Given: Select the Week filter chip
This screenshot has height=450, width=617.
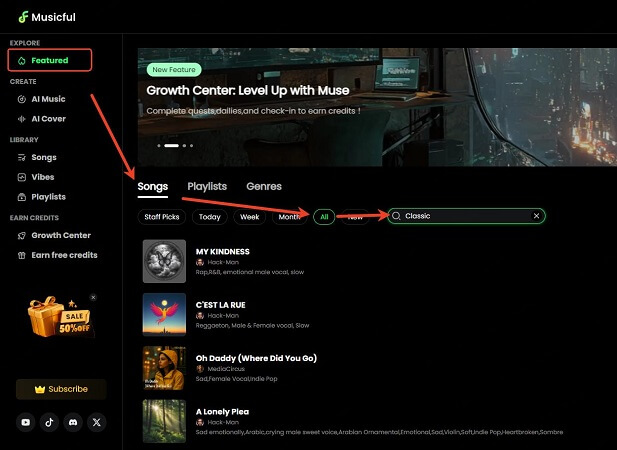Looking at the screenshot, I should pyautogui.click(x=249, y=216).
